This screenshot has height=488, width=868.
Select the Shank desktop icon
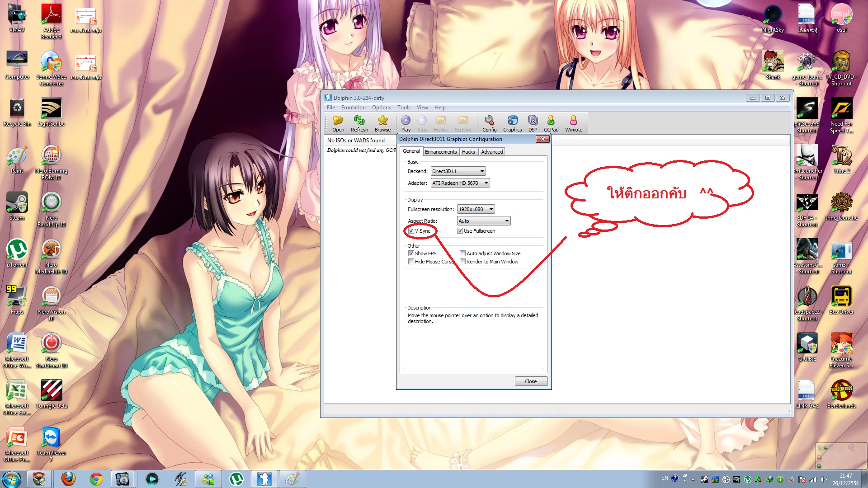[x=773, y=65]
